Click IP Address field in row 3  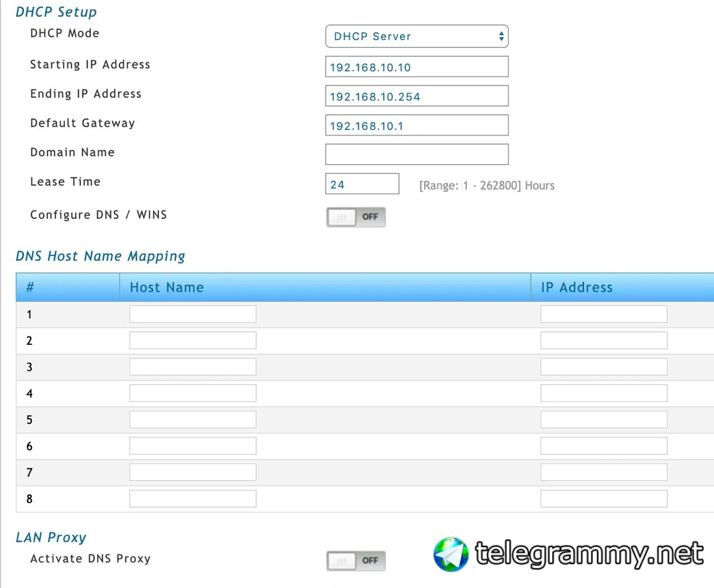pos(604,367)
